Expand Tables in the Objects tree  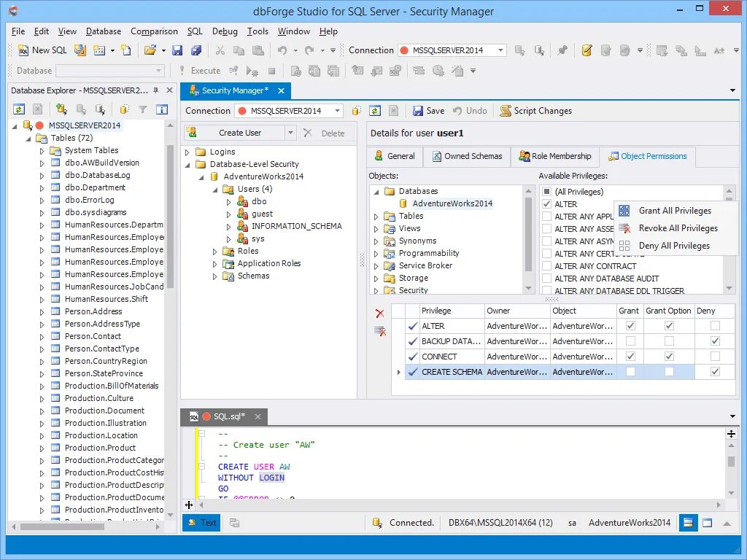pos(376,217)
